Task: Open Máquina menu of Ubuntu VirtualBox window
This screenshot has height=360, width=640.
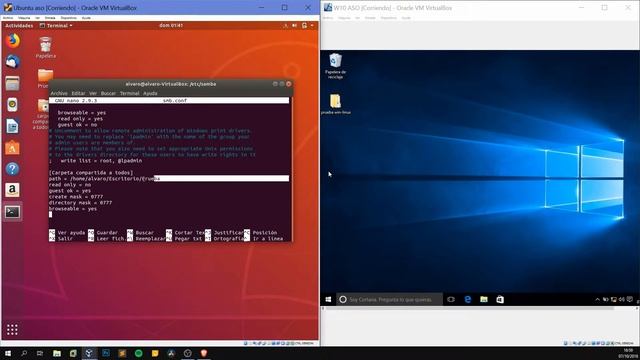Action: [x=24, y=18]
